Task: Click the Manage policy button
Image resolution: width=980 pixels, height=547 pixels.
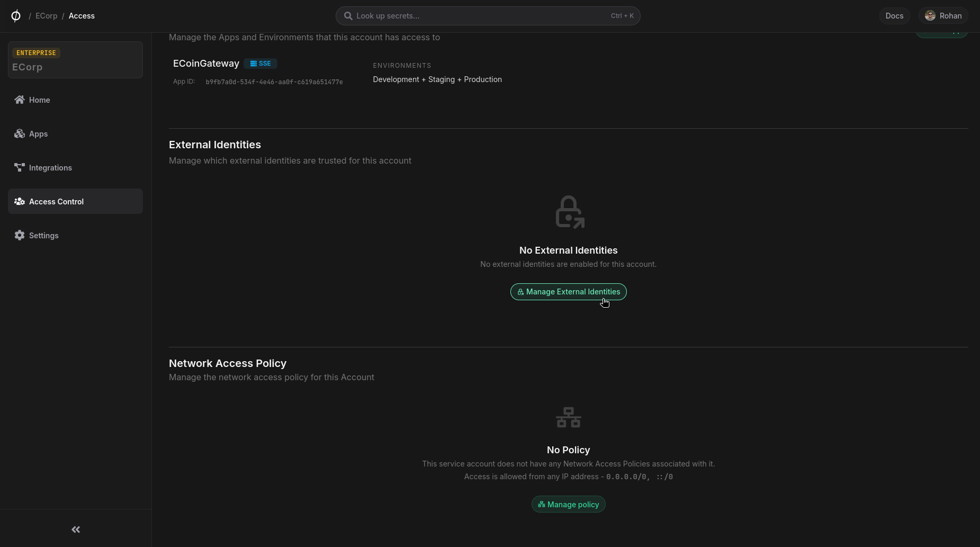Action: [568, 504]
